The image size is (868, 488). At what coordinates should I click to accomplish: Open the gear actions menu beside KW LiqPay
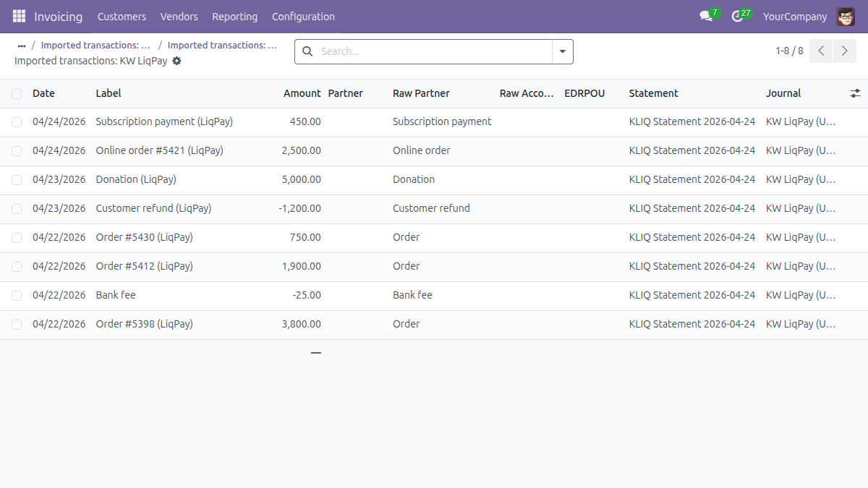(176, 61)
